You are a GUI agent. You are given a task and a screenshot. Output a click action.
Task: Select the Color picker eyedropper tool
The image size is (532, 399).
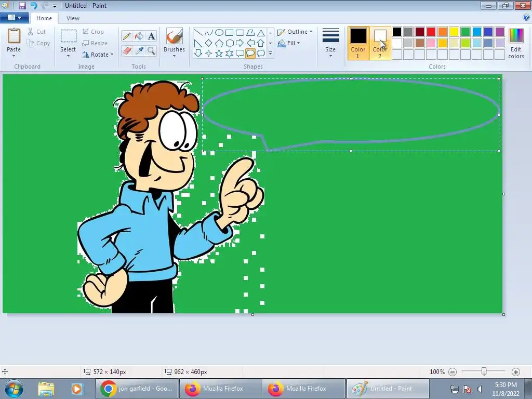click(x=139, y=51)
